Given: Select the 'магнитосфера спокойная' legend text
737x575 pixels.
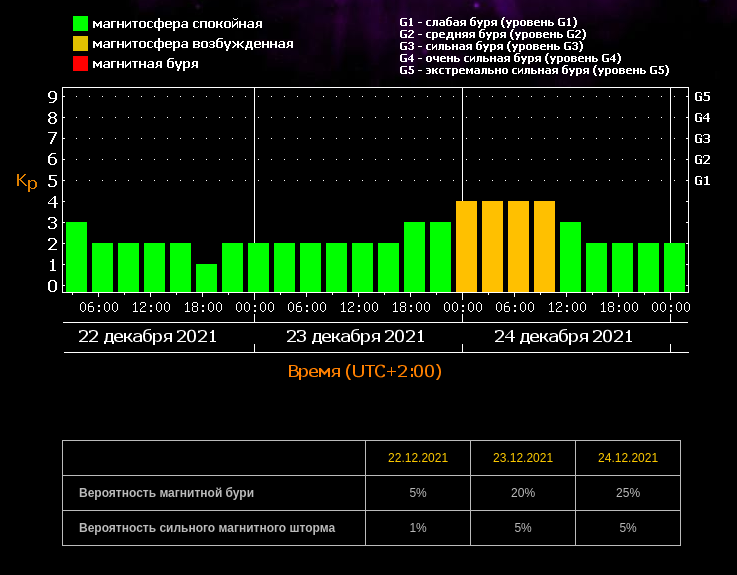Looking at the screenshot, I should click(177, 24).
